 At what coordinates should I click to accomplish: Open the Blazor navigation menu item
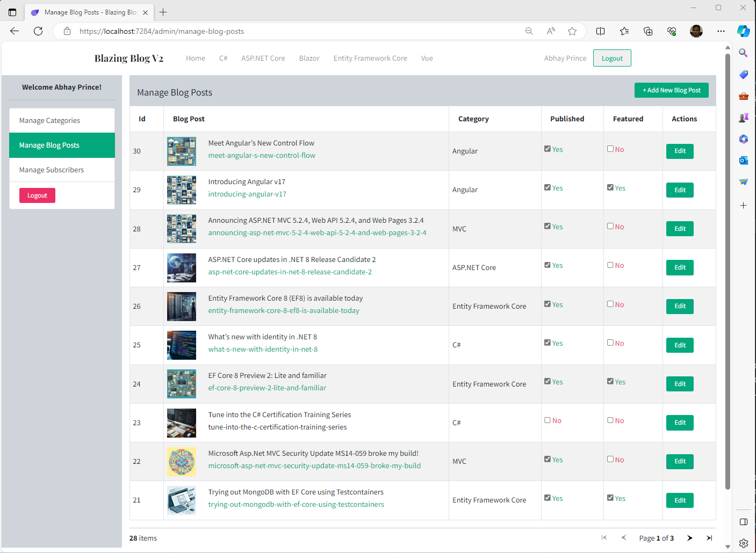[x=309, y=59]
